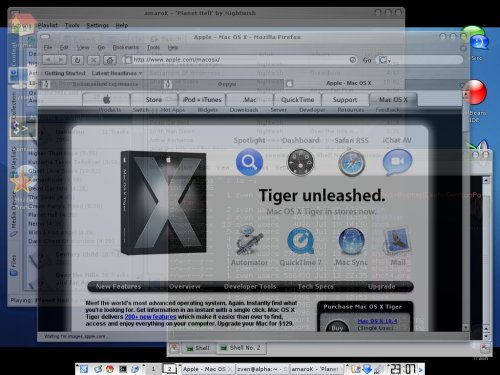Image resolution: width=500 pixels, height=375 pixels.
Task: Open the Support site tab
Action: point(345,99)
